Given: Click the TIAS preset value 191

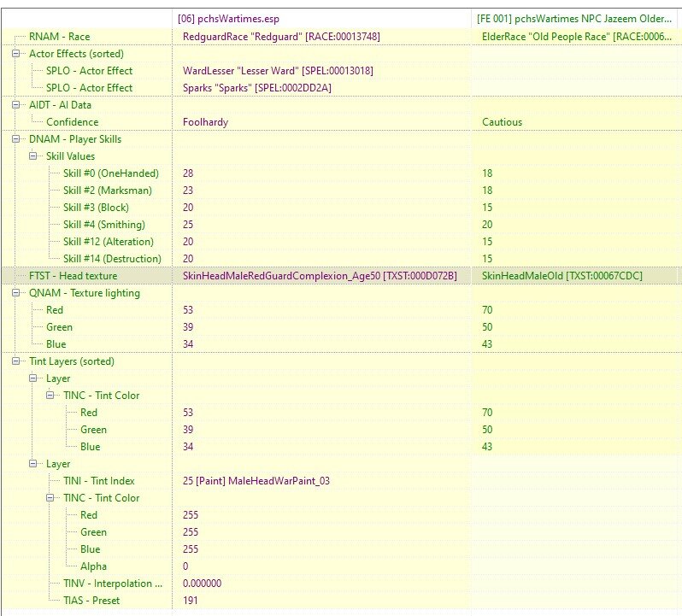Looking at the screenshot, I should pos(190,601).
